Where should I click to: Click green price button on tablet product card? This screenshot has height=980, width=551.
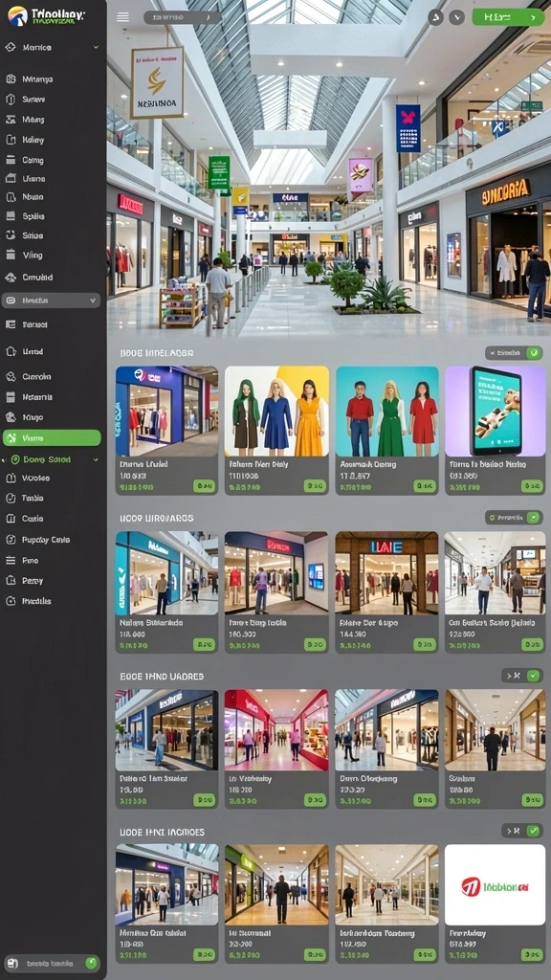click(x=532, y=485)
